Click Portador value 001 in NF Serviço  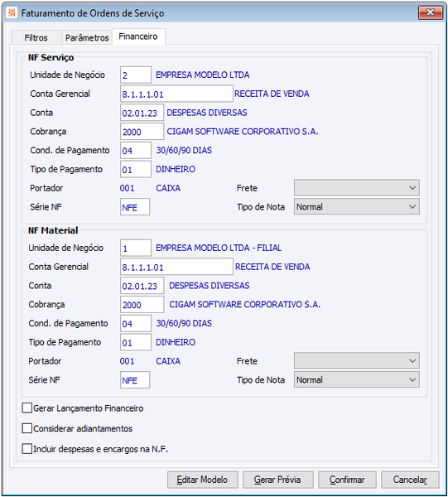[x=127, y=188]
